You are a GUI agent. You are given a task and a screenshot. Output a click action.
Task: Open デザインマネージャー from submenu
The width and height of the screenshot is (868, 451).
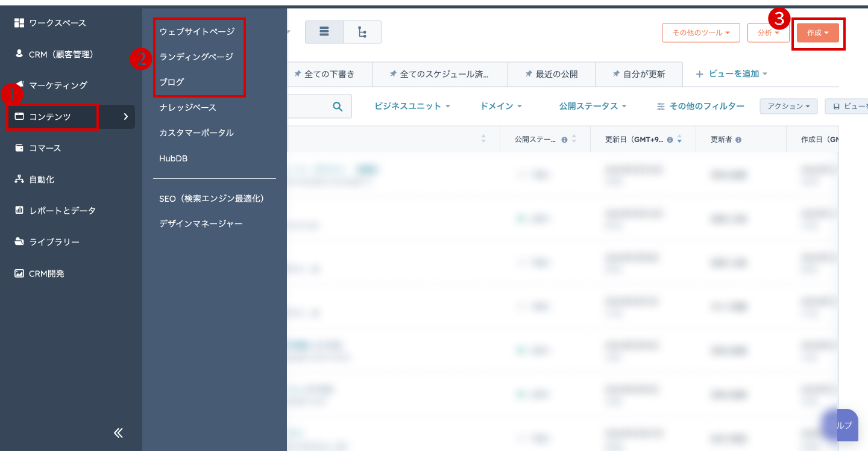click(x=201, y=224)
